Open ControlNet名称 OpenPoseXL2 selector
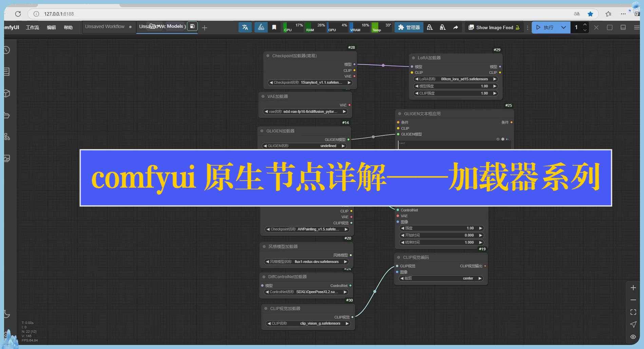 (x=306, y=292)
